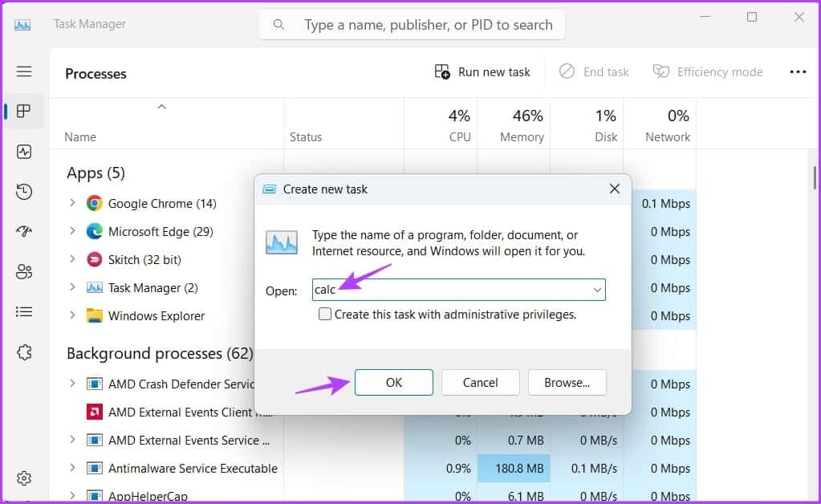This screenshot has width=821, height=504.
Task: Click the vertical scrollbar thumb
Action: (815, 178)
